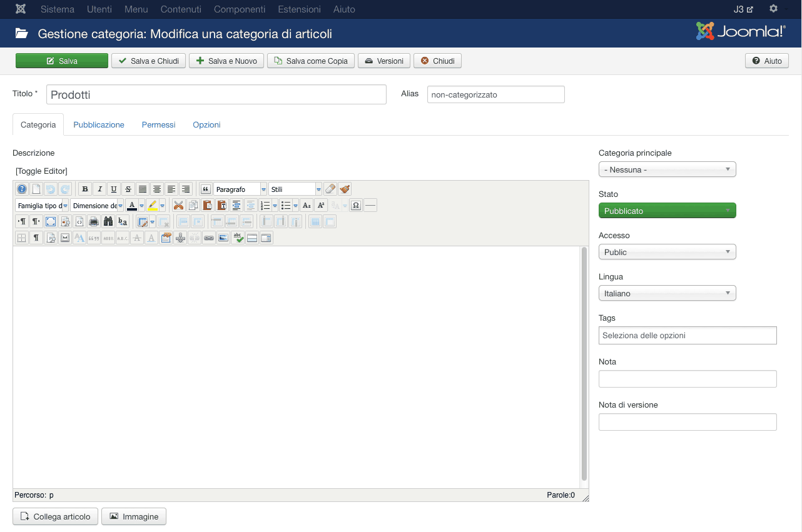Click the scissors cut icon
This screenshot has width=802, height=532.
(179, 205)
